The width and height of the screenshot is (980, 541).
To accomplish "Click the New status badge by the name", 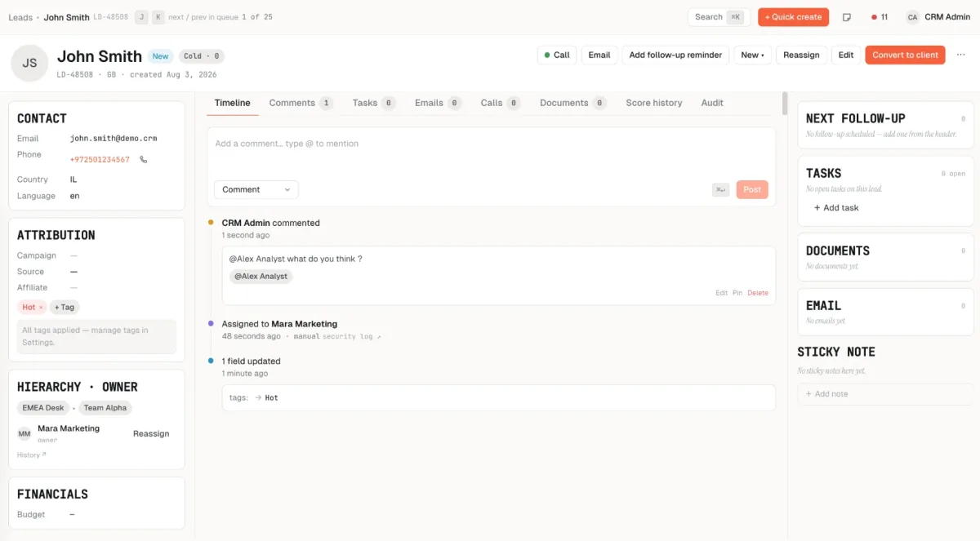I will click(161, 56).
